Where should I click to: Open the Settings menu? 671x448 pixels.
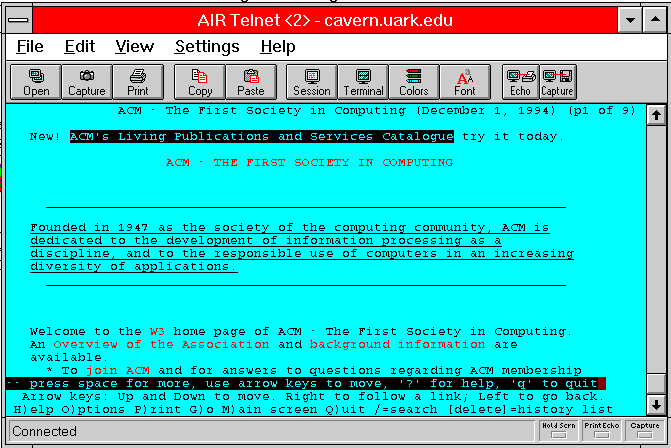click(207, 46)
